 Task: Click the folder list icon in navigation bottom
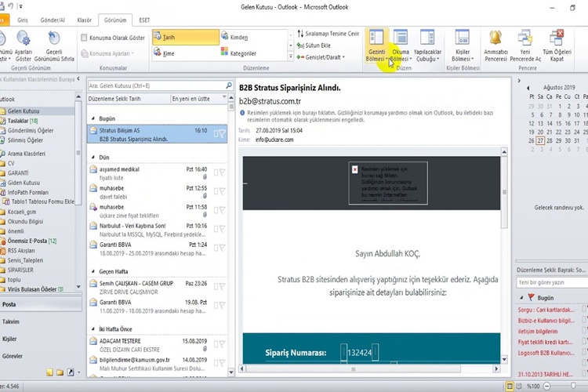[60, 372]
